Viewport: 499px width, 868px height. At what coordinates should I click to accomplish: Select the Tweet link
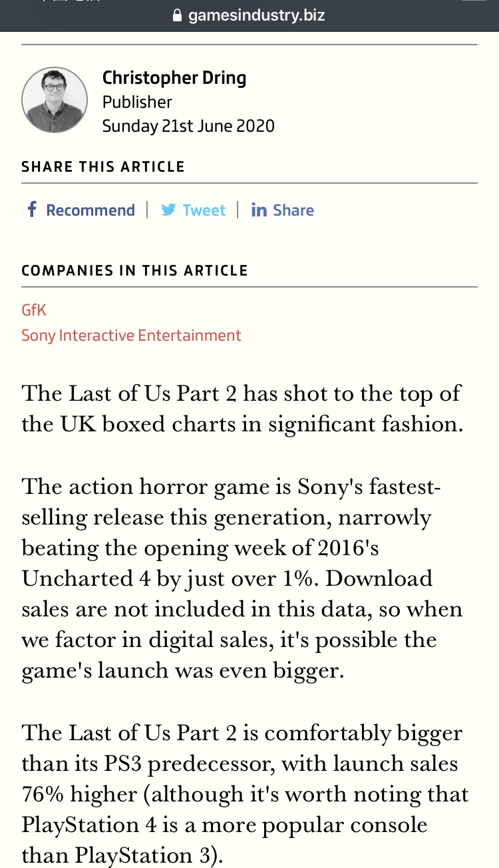(x=204, y=210)
